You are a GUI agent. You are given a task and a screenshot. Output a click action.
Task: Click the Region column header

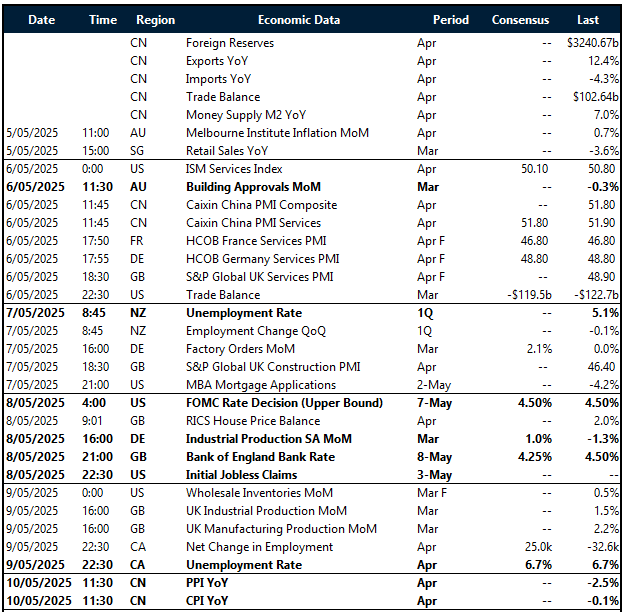point(156,20)
